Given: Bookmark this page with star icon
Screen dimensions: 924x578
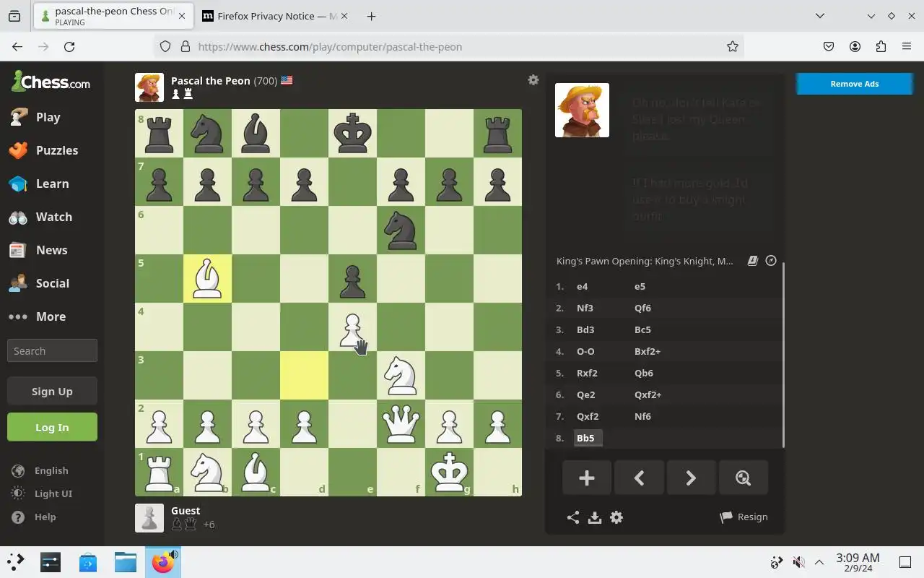Looking at the screenshot, I should click(x=733, y=46).
